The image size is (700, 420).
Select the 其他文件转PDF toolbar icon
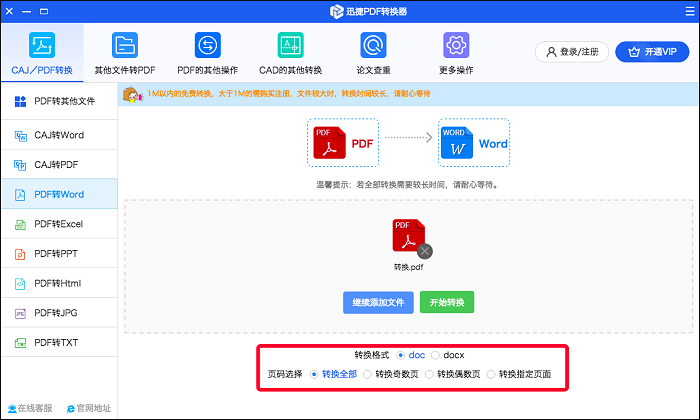pyautogui.click(x=124, y=46)
